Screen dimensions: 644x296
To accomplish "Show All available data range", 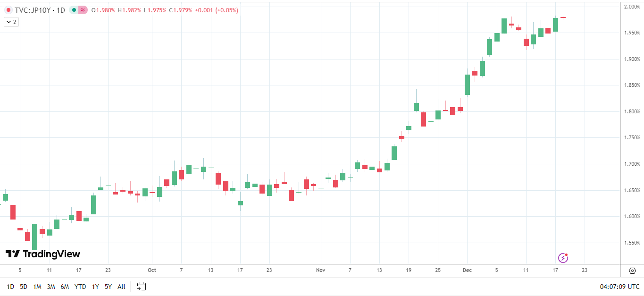I will 121,287.
